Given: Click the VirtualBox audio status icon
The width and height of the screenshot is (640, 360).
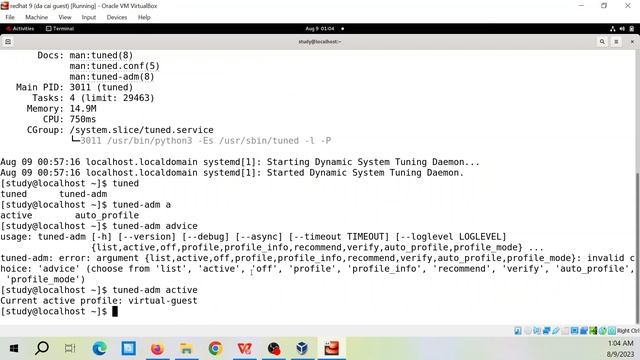Looking at the screenshot, I should pyautogui.click(x=537, y=331).
